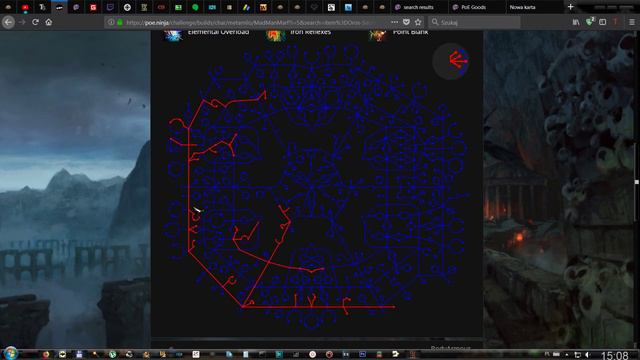This screenshot has height=360, width=640.
Task: Open the Firefox library icon
Action: (x=576, y=22)
